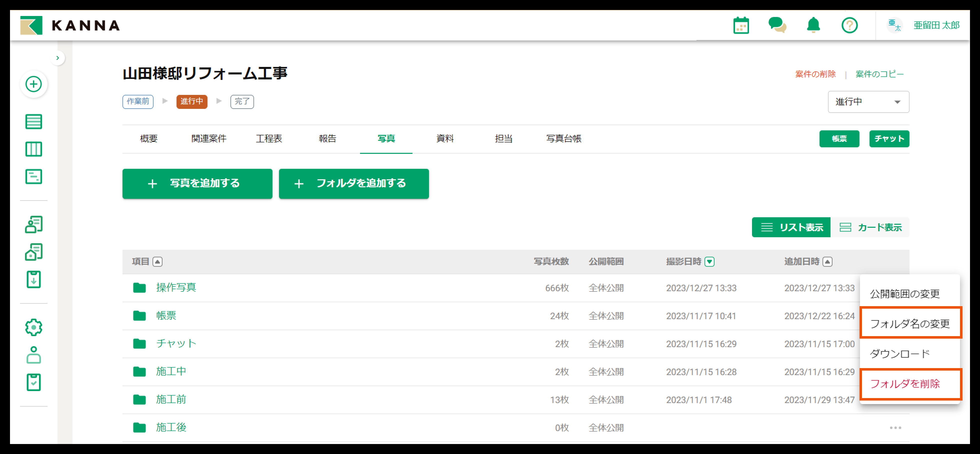Set status to 完了
The height and width of the screenshot is (454, 980).
coord(242,101)
